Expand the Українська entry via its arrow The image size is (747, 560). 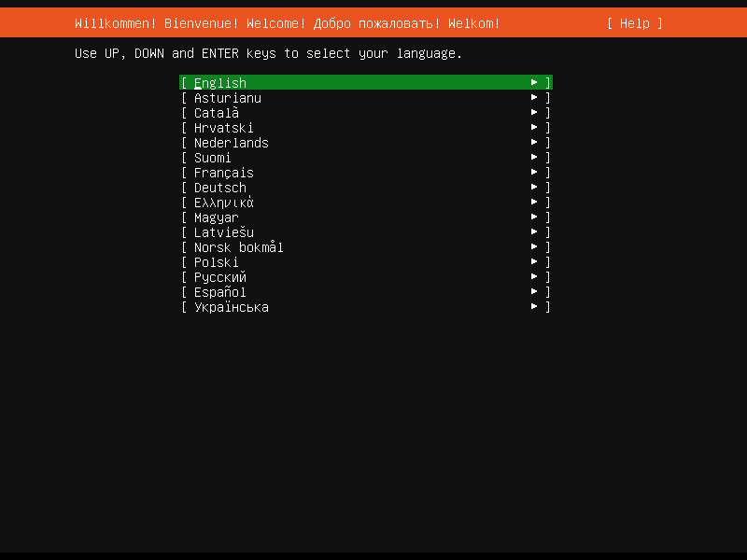click(533, 306)
